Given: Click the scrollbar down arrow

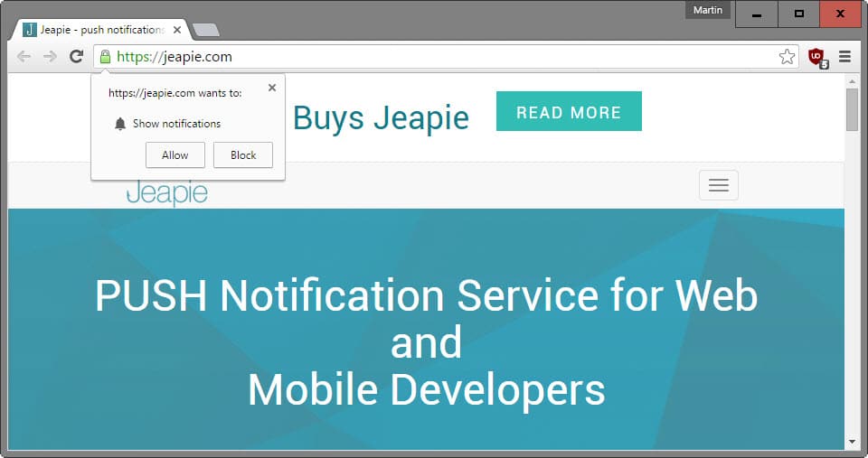Looking at the screenshot, I should [x=852, y=442].
